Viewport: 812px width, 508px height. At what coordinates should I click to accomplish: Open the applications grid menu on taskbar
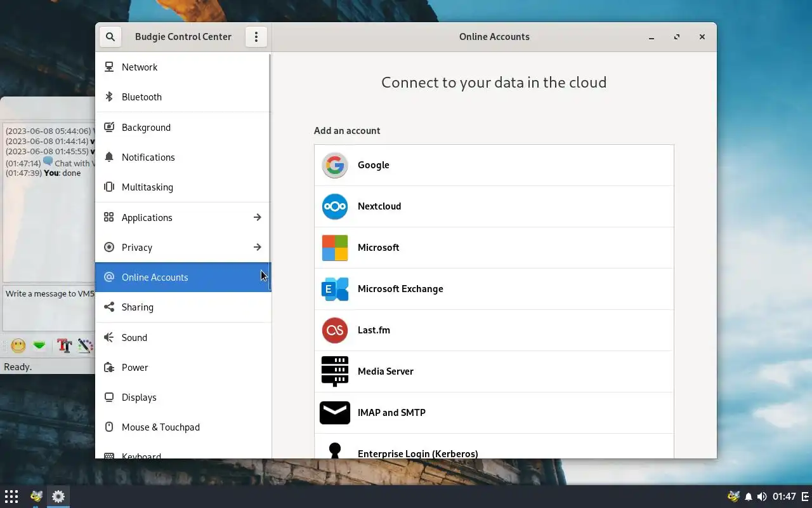(x=11, y=497)
